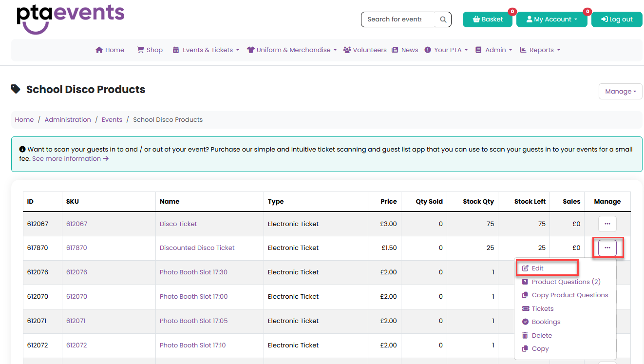Viewport: 644px width, 364px height.
Task: Open Photo Booth Slot 17:05 product
Action: point(193,321)
